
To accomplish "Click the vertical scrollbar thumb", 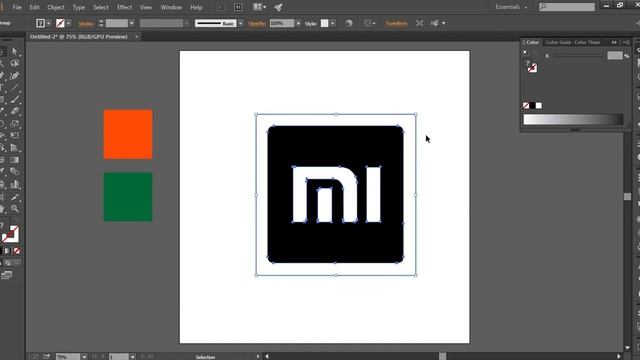I will [627, 197].
